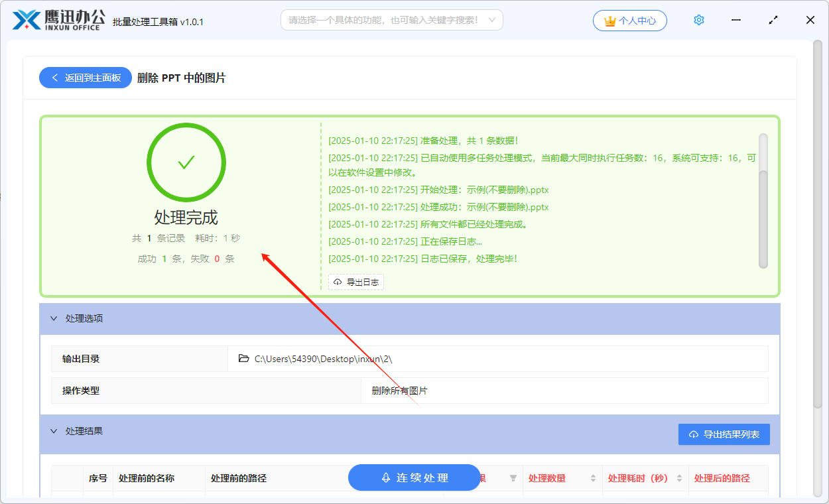The width and height of the screenshot is (829, 504).
Task: Sort table by 处理数量 column arrows
Action: pos(593,477)
